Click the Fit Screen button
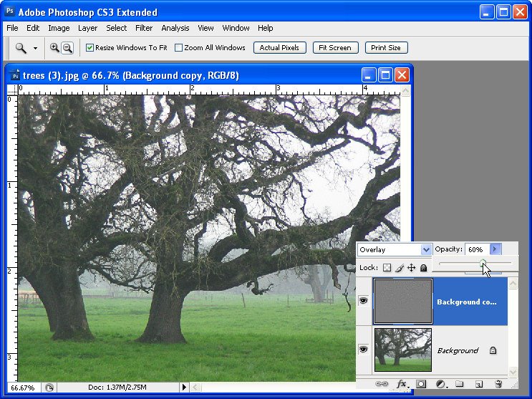The image size is (532, 399). 334,47
